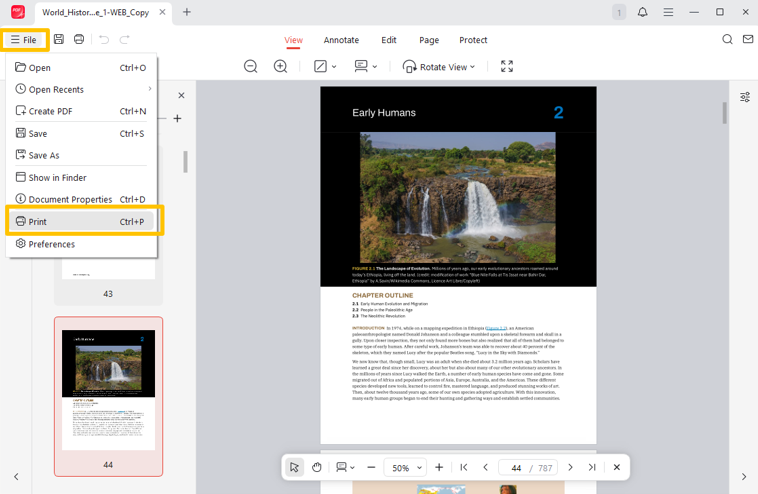This screenshot has height=494, width=758.
Task: Close the floating navigation bar
Action: click(616, 467)
